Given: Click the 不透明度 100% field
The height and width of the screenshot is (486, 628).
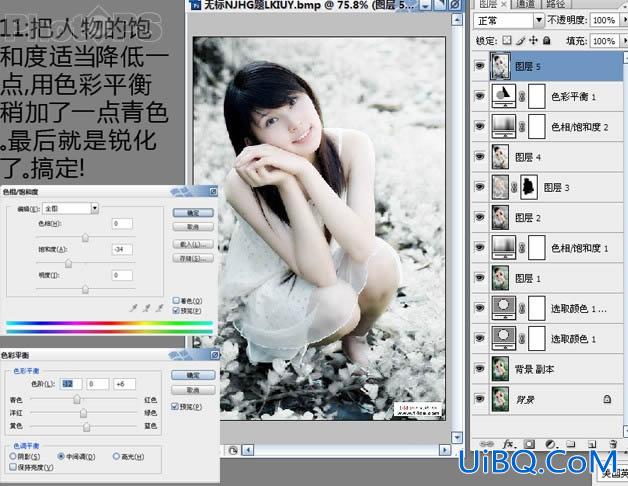Looking at the screenshot, I should click(604, 20).
